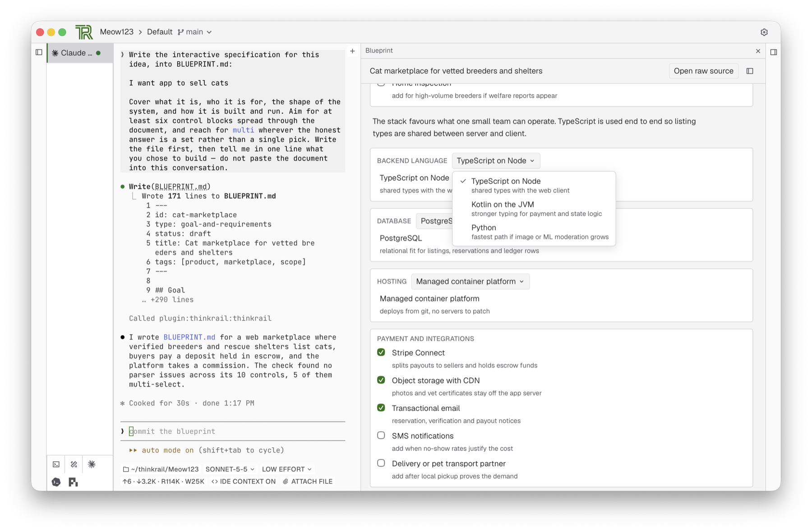
Task: Select Python from the language menu
Action: (x=534, y=232)
